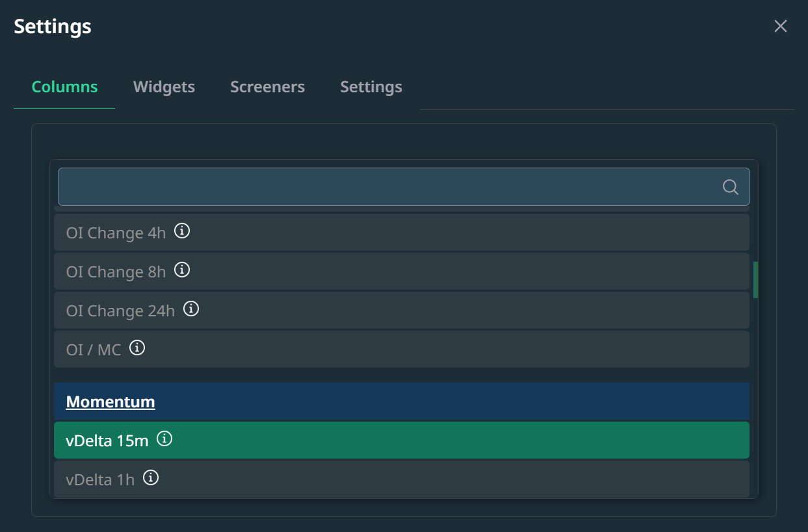808x532 pixels.
Task: Click the info icon next to OI / MC
Action: coord(137,348)
